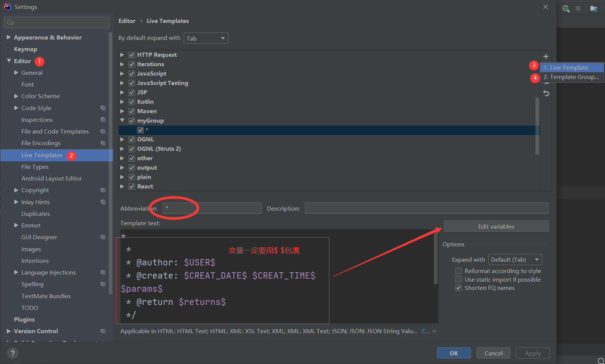
Task: Click the copy icon beside Language Injections
Action: pyautogui.click(x=103, y=272)
